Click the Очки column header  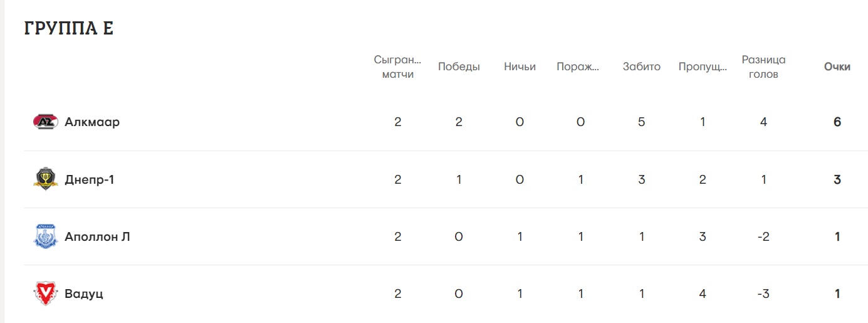click(x=837, y=66)
